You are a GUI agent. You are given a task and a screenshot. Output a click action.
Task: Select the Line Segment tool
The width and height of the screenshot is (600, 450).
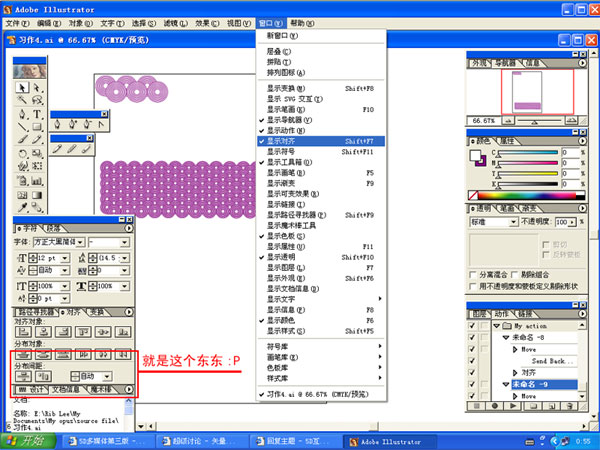click(22, 127)
